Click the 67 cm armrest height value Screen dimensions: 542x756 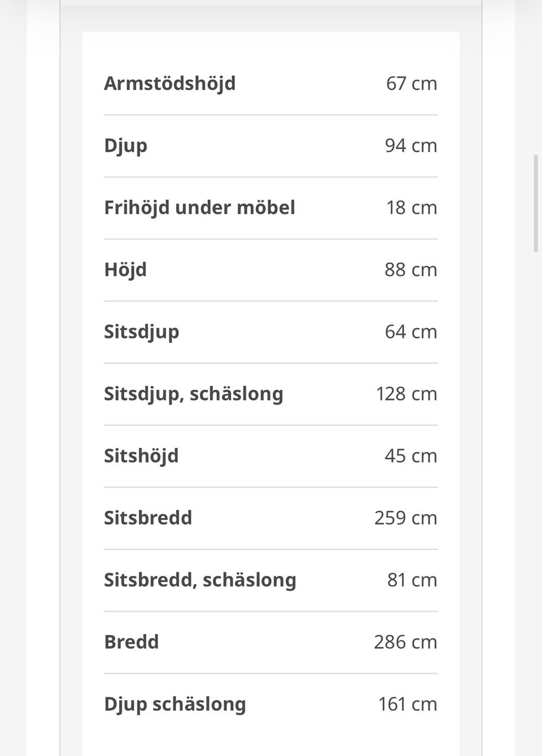(412, 84)
